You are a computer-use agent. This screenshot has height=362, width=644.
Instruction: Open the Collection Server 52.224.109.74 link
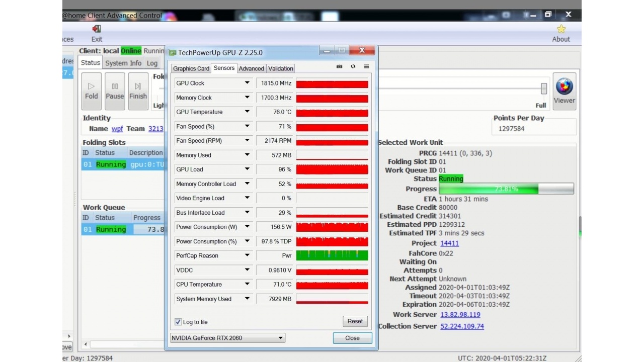(462, 326)
